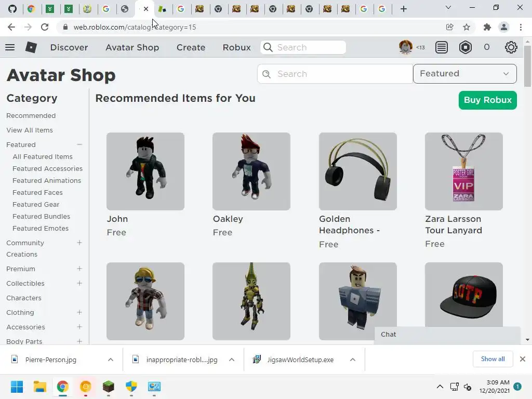Focus the Avatar Shop search field
This screenshot has width=532, height=399.
(335, 74)
